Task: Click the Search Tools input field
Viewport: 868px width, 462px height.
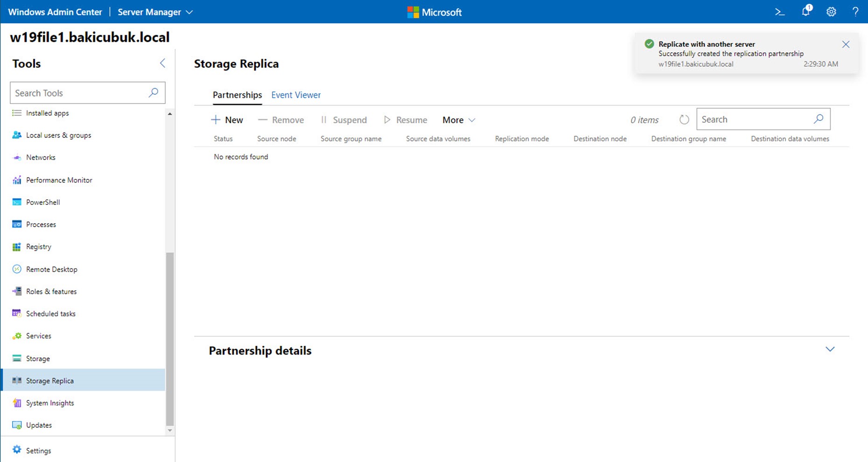Action: (x=88, y=93)
